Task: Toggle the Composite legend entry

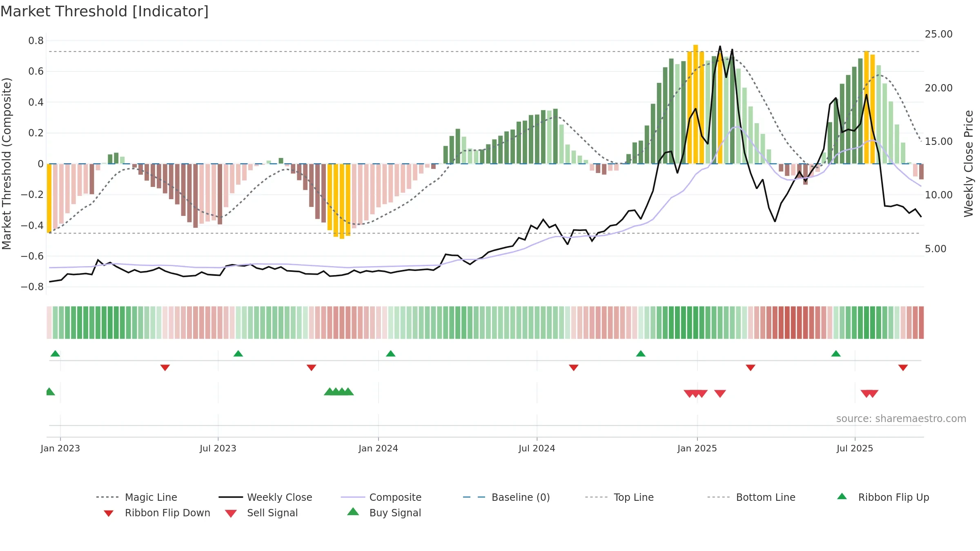Action: [x=381, y=497]
